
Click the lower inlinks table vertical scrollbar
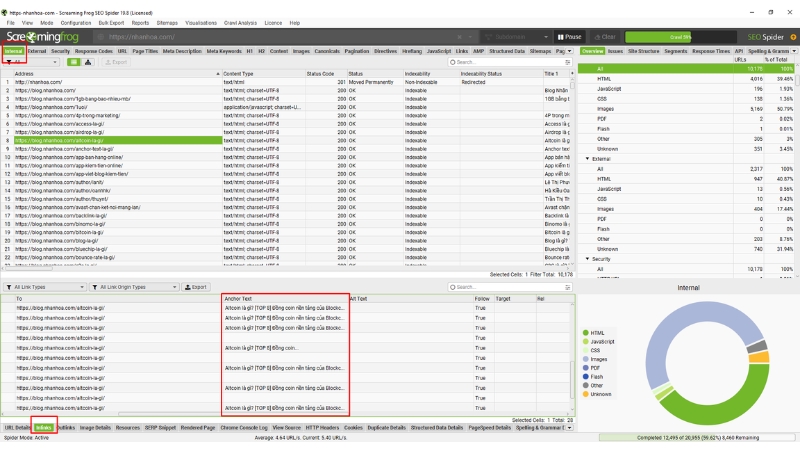click(x=572, y=380)
